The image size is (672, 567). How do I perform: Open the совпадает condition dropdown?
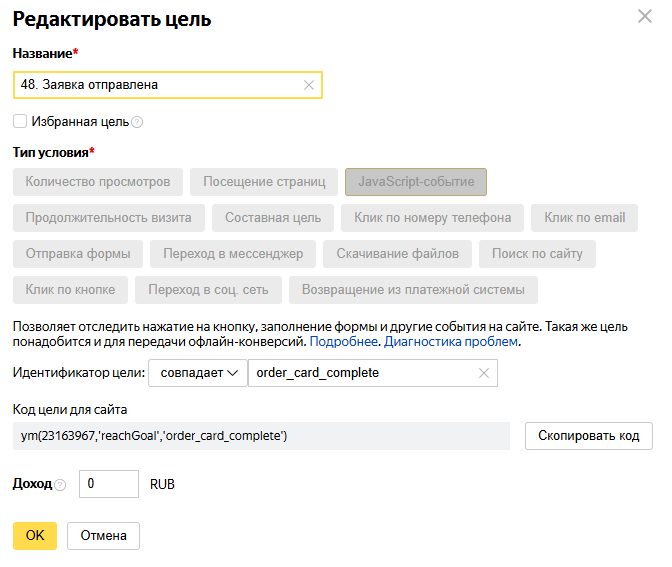(198, 373)
